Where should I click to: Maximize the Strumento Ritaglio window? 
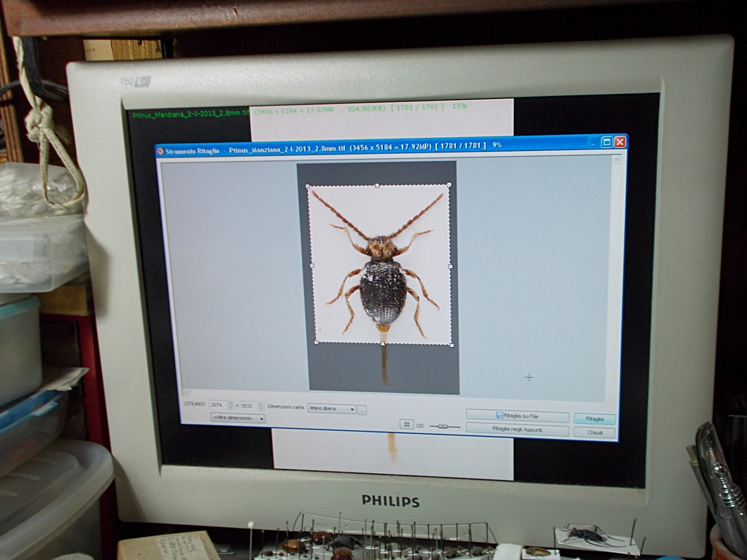click(x=606, y=142)
